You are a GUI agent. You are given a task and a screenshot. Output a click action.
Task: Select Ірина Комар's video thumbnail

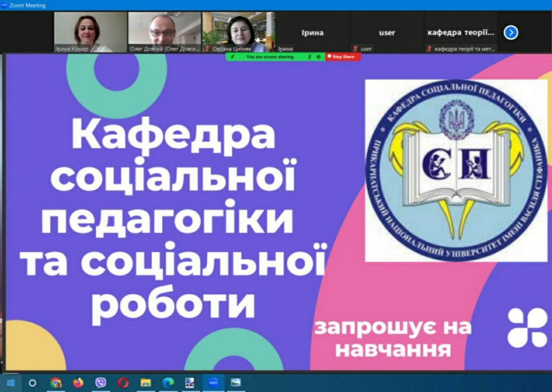[89, 32]
